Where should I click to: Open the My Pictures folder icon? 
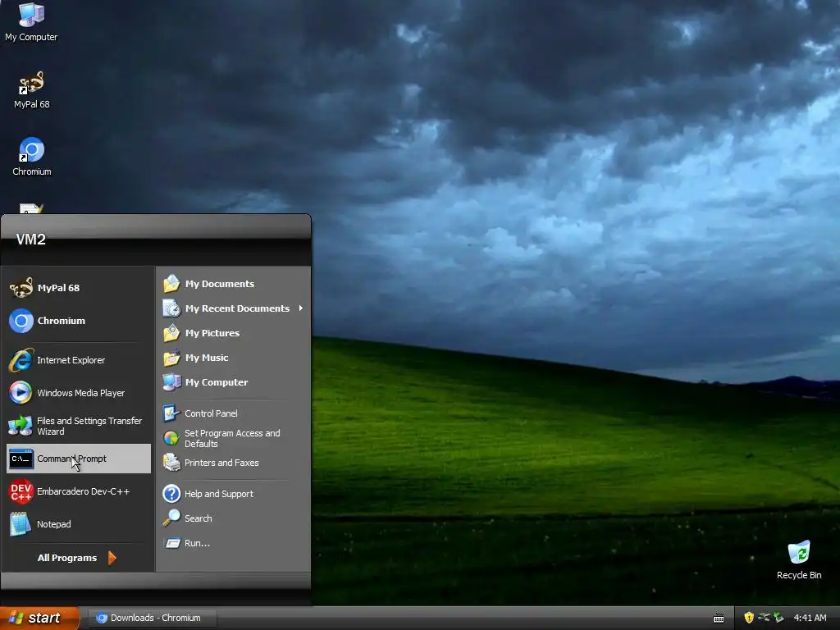(x=171, y=333)
